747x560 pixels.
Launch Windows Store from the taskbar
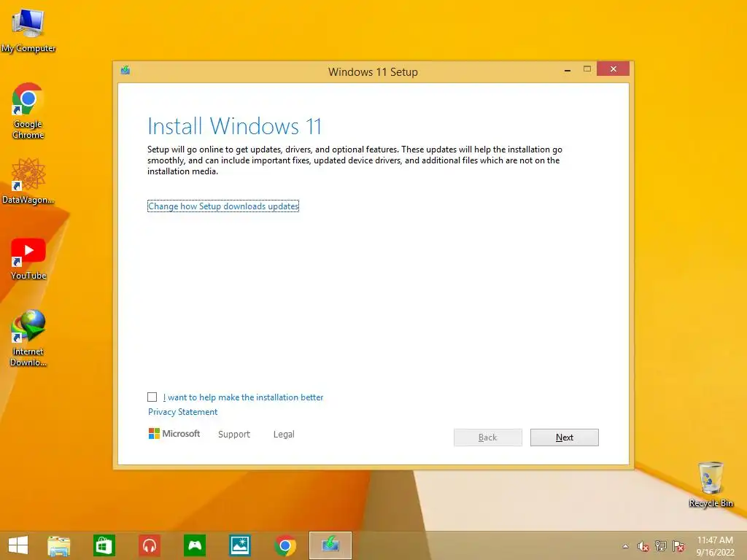pyautogui.click(x=104, y=545)
